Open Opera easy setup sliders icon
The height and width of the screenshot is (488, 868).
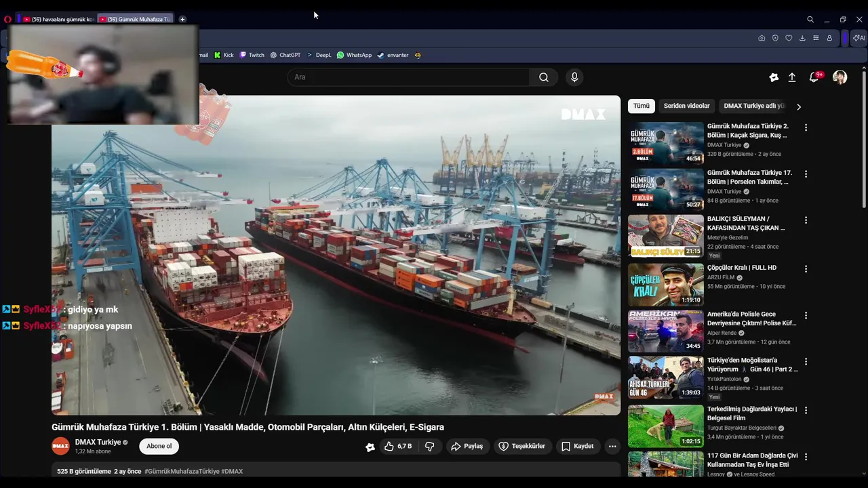816,38
